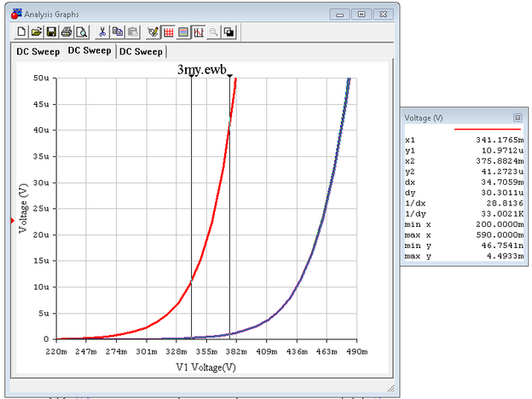Toggle the cursors display button

click(199, 32)
